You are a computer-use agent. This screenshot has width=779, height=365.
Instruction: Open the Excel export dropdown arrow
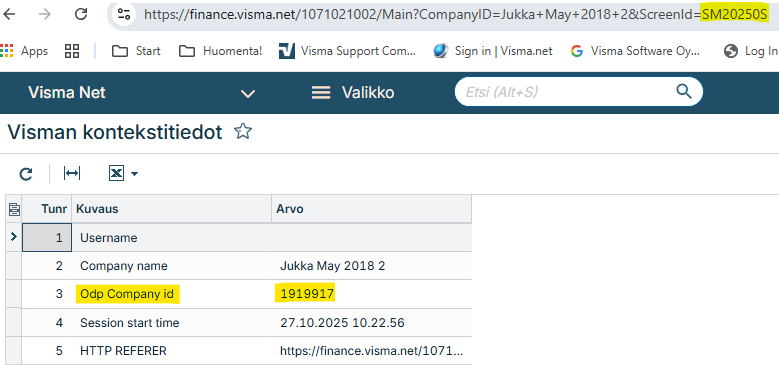pos(134,174)
